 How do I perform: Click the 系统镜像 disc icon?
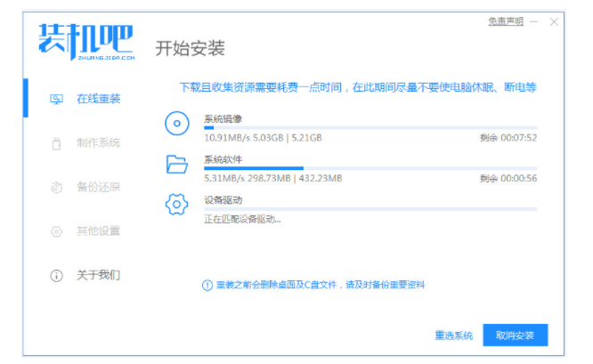(176, 123)
